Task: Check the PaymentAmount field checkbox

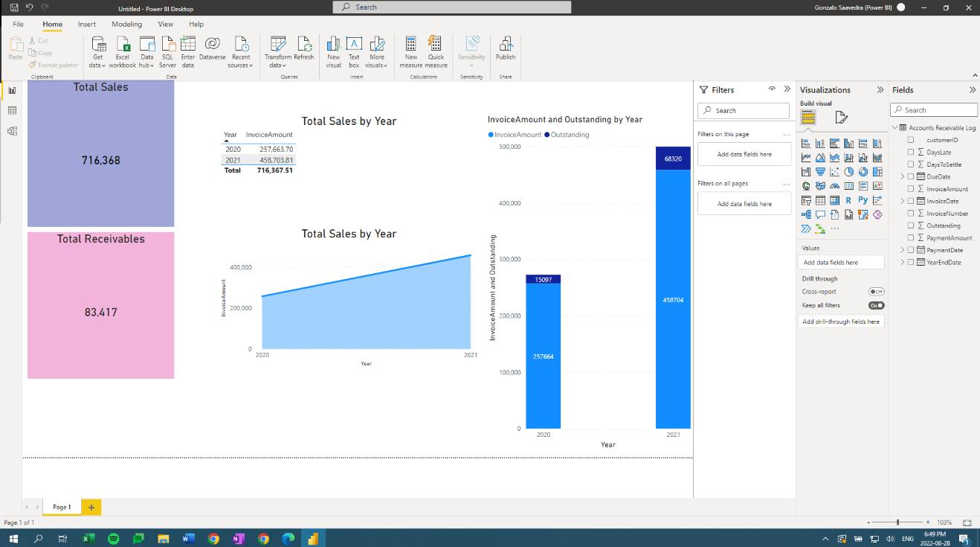Action: point(910,238)
